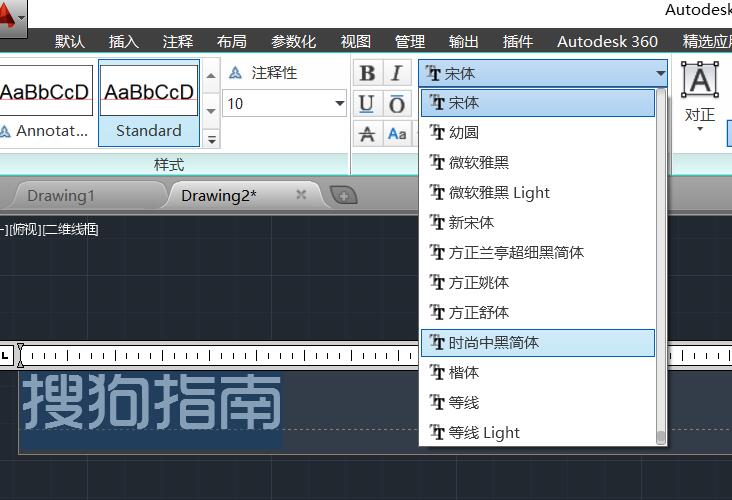Click the new drawing tab plus button
The image size is (732, 500).
pyautogui.click(x=343, y=196)
